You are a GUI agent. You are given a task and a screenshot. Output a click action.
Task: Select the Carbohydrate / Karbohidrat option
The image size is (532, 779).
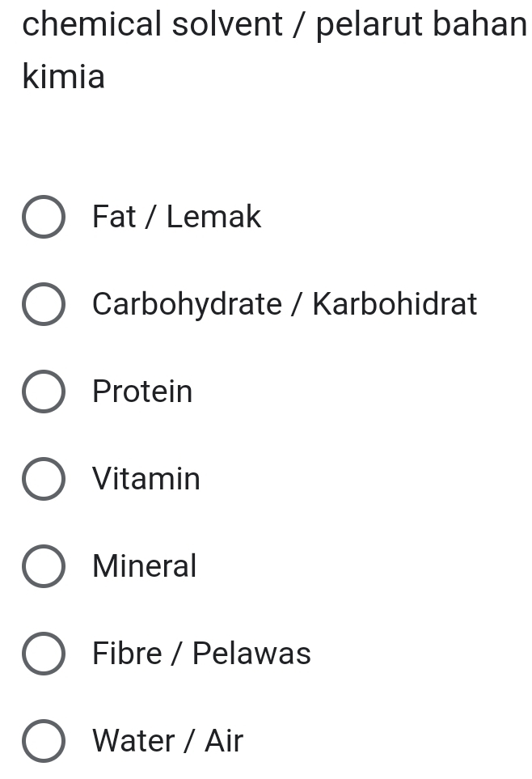tap(44, 304)
